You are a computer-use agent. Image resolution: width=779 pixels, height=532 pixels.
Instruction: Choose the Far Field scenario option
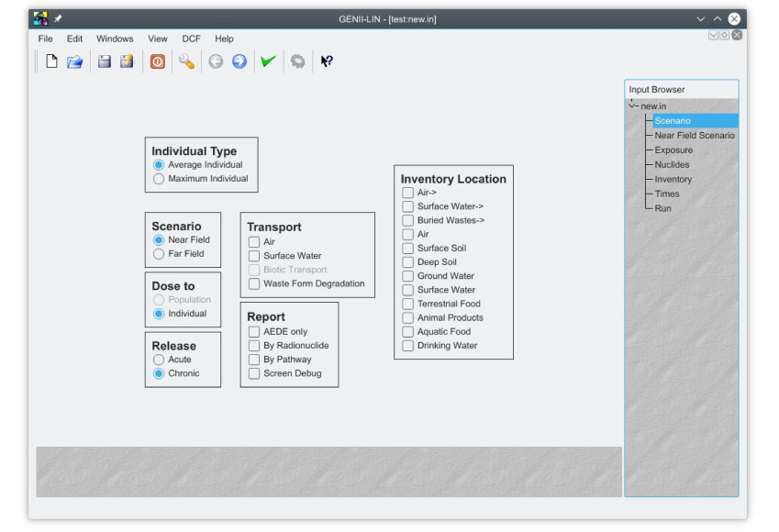159,254
